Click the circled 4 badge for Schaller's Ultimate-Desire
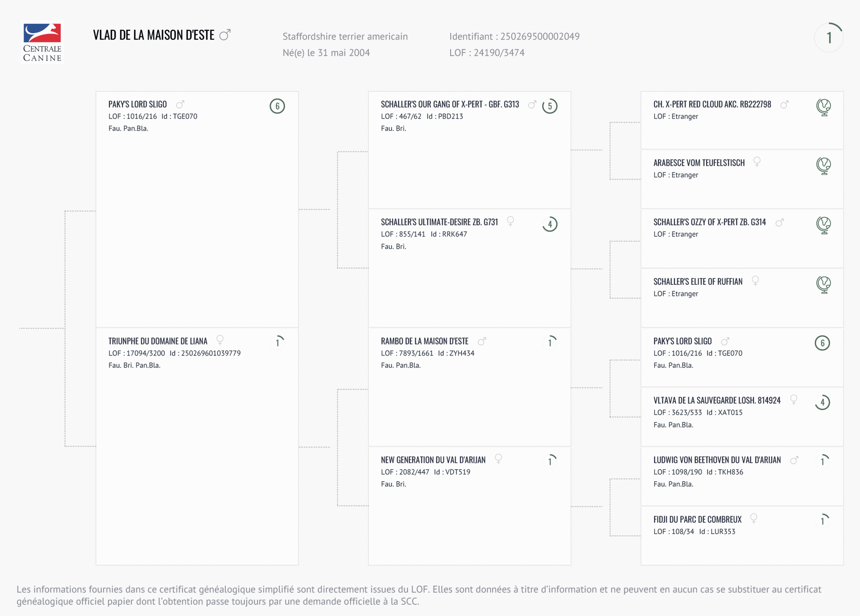This screenshot has width=860, height=616. 550,224
